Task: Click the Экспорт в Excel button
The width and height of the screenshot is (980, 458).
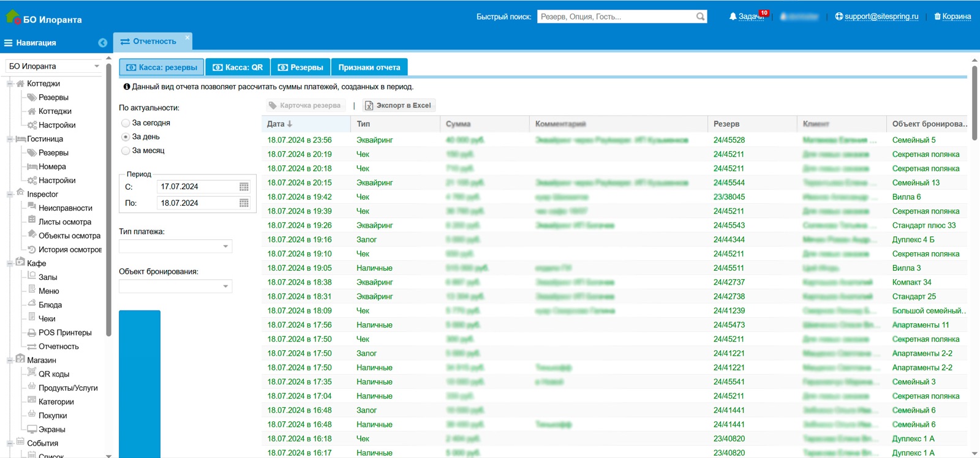Action: click(398, 105)
